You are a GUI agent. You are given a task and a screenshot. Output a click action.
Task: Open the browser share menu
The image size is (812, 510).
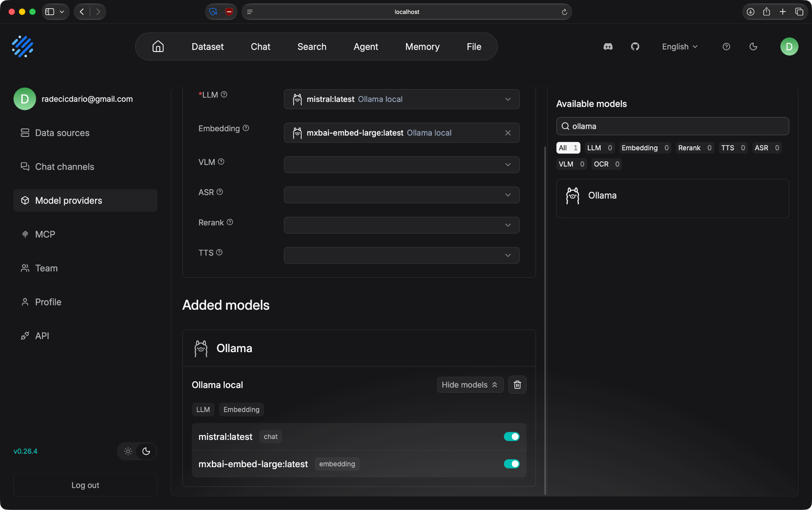pos(766,12)
